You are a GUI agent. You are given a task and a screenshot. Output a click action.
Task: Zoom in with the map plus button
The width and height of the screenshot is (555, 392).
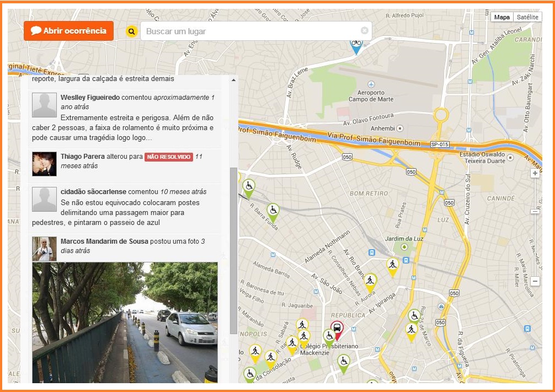tap(535, 173)
